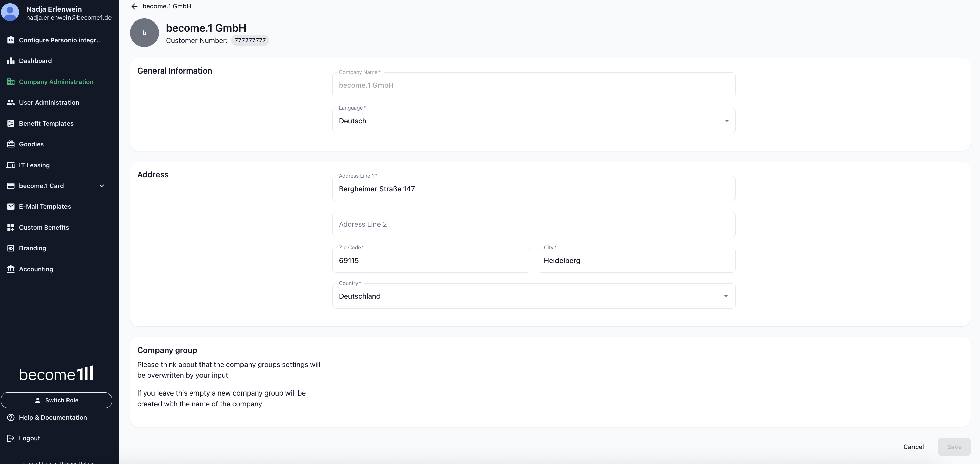Click the Company Name input field

pyautogui.click(x=534, y=85)
